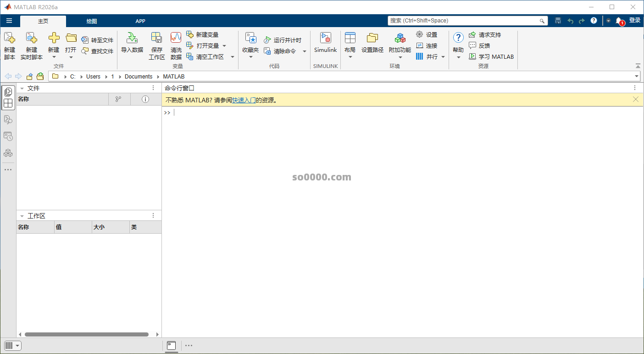Open address bar path history dropdown
Image resolution: width=644 pixels, height=354 pixels.
pyautogui.click(x=637, y=77)
